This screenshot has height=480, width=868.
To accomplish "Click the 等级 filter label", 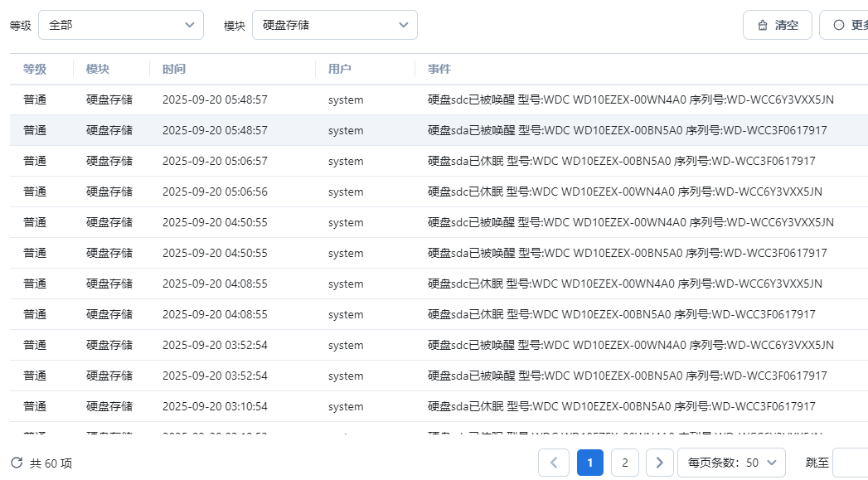I will point(21,26).
